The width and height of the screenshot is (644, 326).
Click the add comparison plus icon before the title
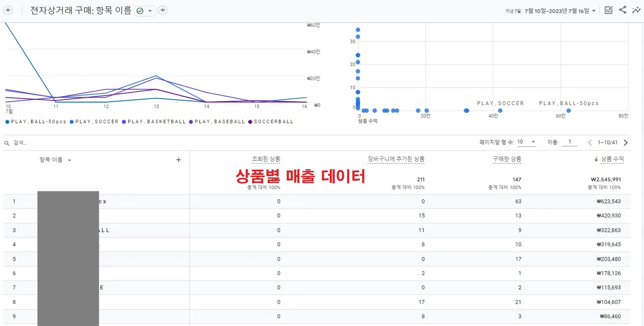[8, 10]
